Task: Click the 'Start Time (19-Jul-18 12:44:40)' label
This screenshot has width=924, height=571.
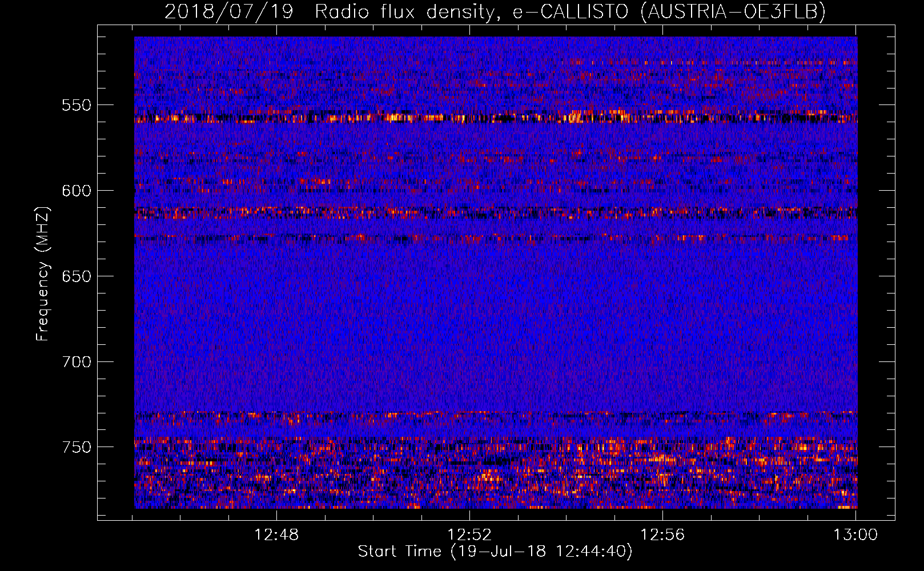Action: tap(495, 552)
